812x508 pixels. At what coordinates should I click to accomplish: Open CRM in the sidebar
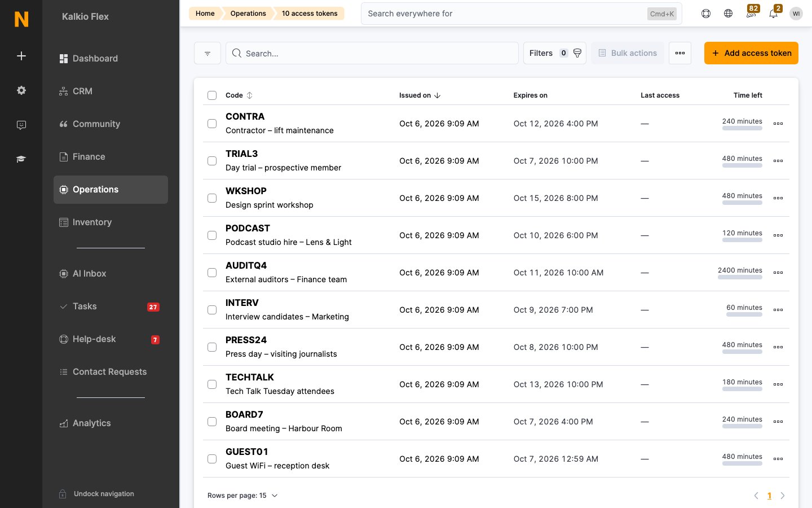111,91
